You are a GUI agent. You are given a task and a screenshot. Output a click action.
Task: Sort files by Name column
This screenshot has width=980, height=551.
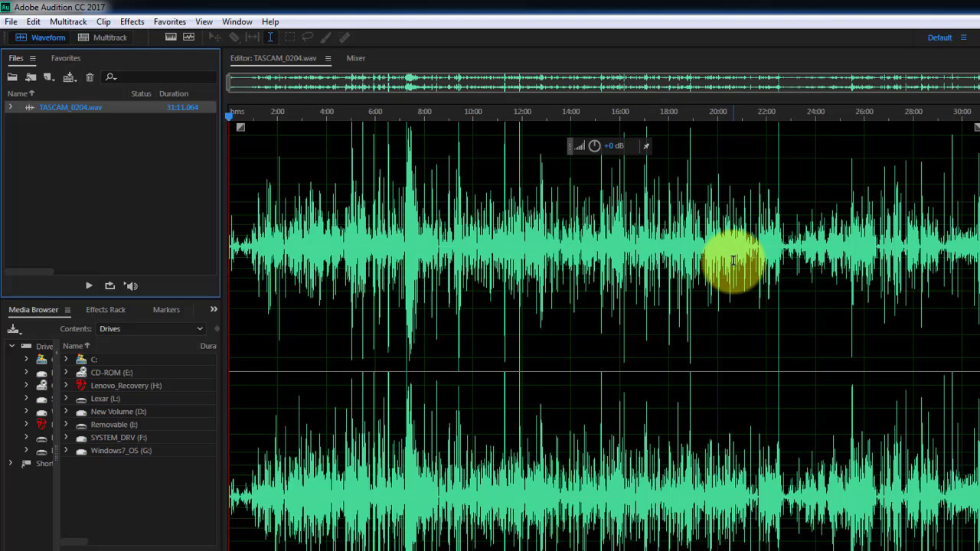pyautogui.click(x=21, y=94)
